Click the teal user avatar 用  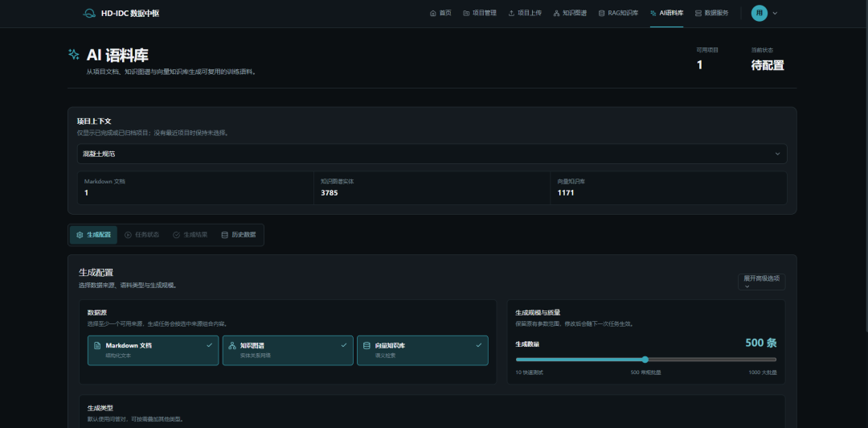(x=759, y=14)
